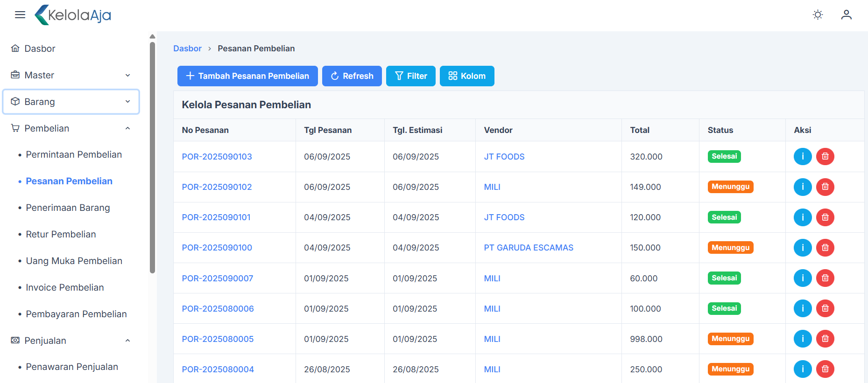This screenshot has width=868, height=383.
Task: Go to Penerimaan Barang menu
Action: point(68,208)
